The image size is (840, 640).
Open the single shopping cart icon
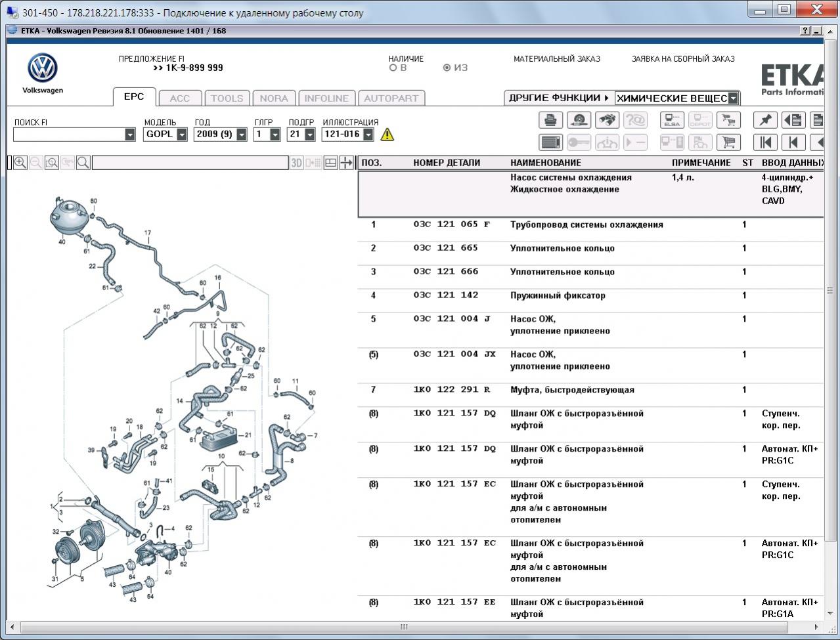point(728,142)
